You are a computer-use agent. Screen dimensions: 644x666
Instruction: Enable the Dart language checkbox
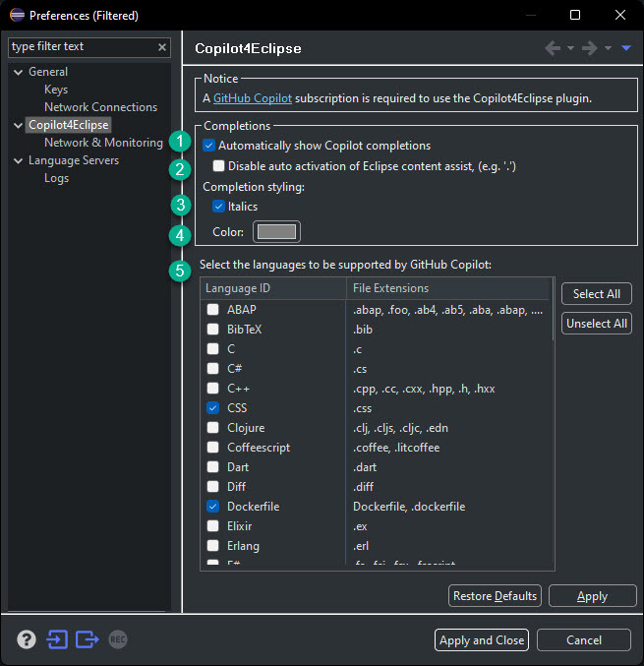point(212,467)
